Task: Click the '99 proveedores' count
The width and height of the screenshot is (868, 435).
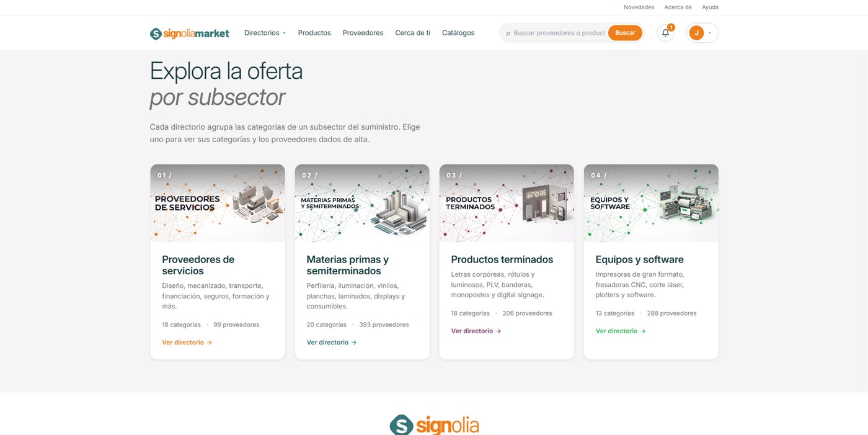Action: (236, 325)
